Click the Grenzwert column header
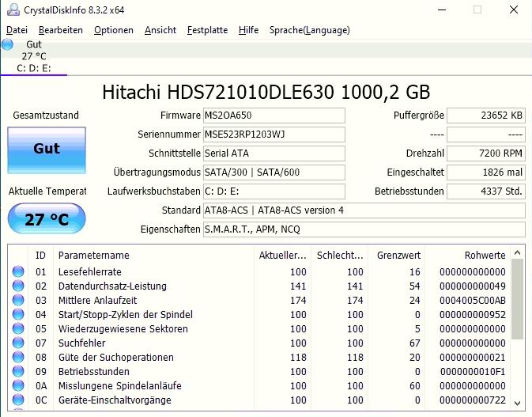 397,256
